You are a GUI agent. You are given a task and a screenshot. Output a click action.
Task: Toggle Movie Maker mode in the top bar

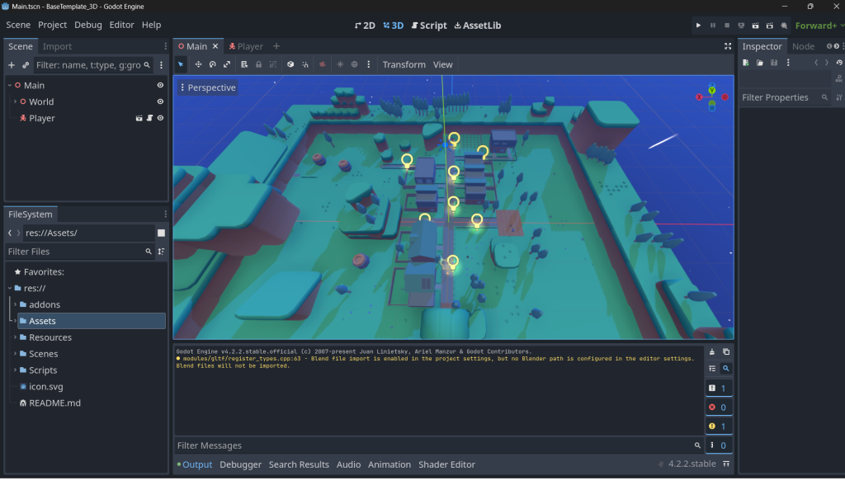(784, 25)
